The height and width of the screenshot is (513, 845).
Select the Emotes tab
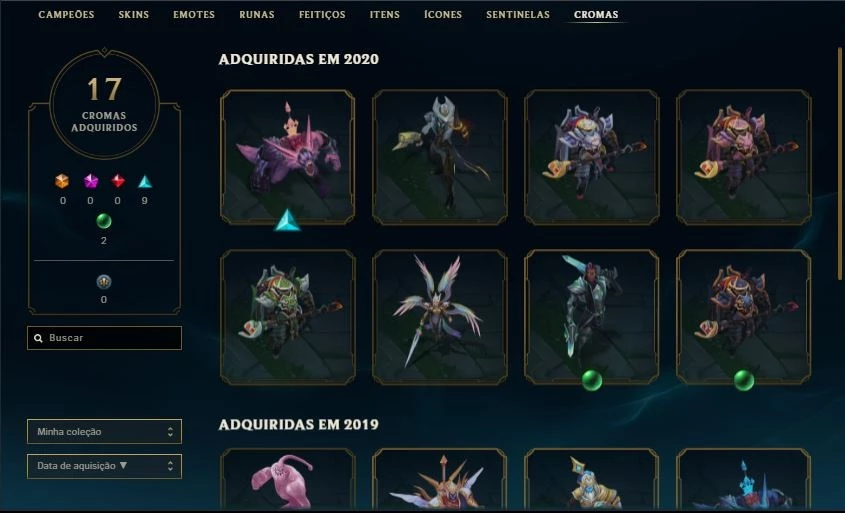pos(194,15)
